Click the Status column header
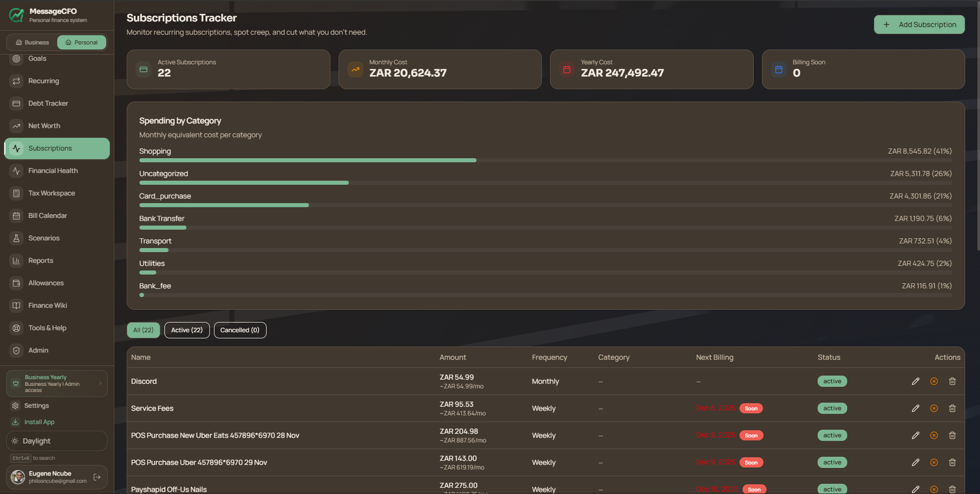980x494 pixels. (x=829, y=357)
